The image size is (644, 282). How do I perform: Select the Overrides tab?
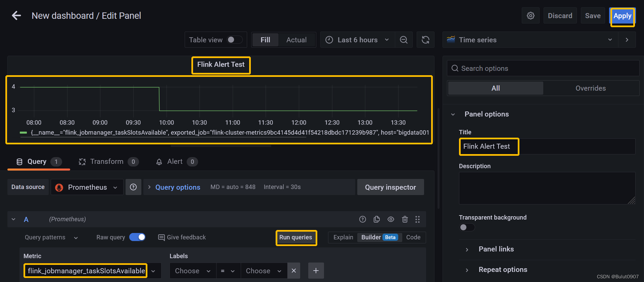tap(591, 88)
